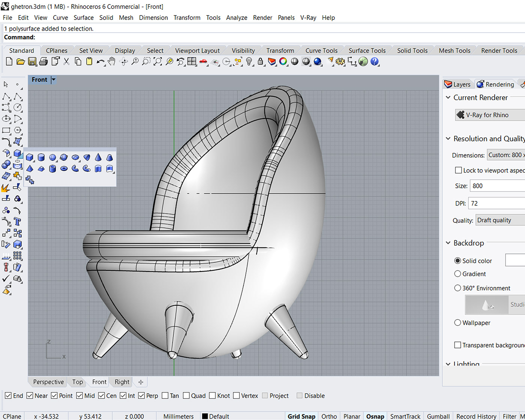Click the V-Ray render blue sphere icon
Screen dimensions: 525x420
point(318,61)
